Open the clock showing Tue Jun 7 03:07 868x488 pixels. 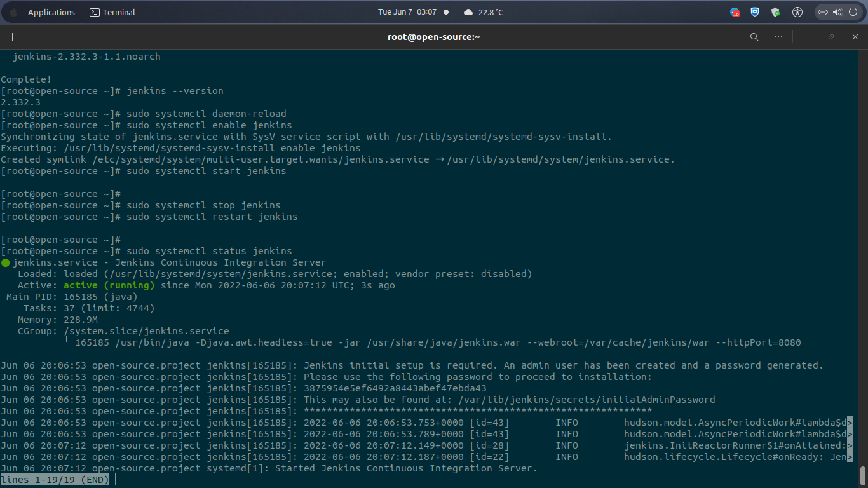point(407,12)
